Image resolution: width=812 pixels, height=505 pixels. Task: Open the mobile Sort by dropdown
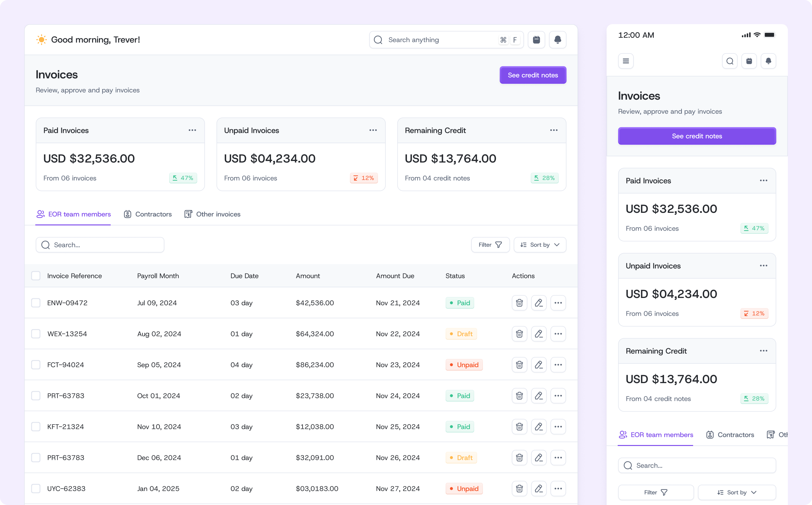pyautogui.click(x=737, y=492)
